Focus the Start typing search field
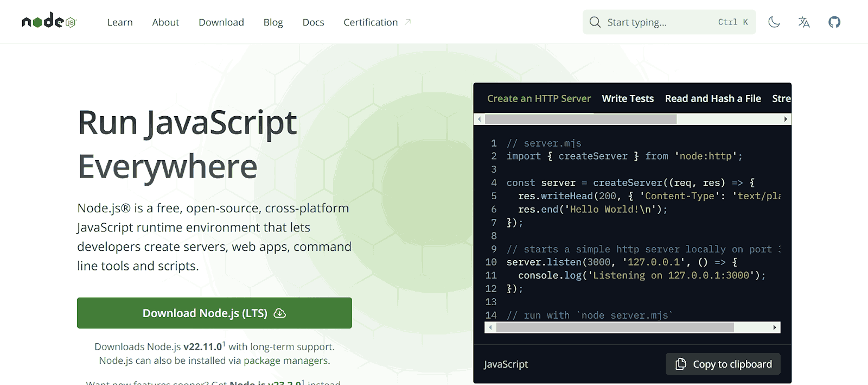Viewport: 868px width, 385px height. pyautogui.click(x=669, y=22)
